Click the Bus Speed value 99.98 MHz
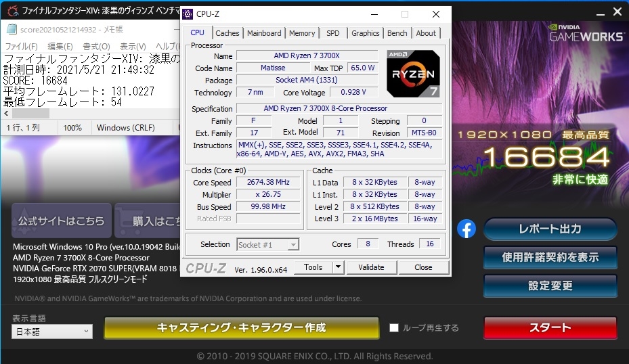The height and width of the screenshot is (364, 629). click(268, 206)
